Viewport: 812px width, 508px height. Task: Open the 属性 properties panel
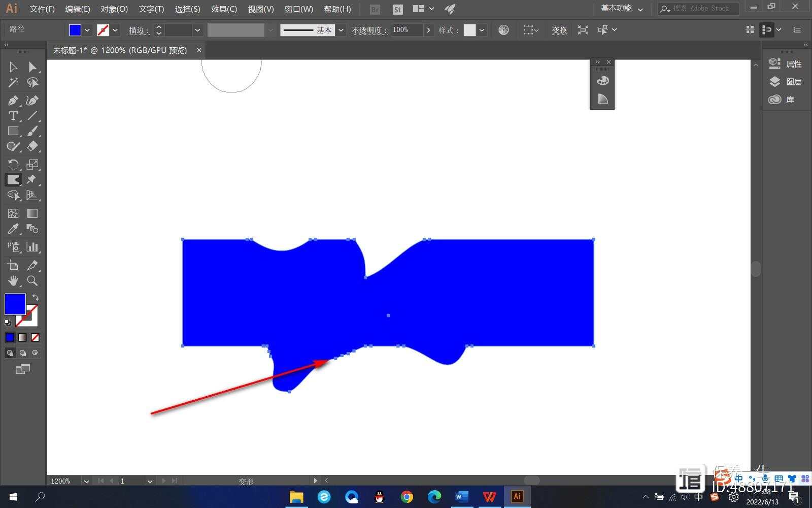(x=786, y=64)
